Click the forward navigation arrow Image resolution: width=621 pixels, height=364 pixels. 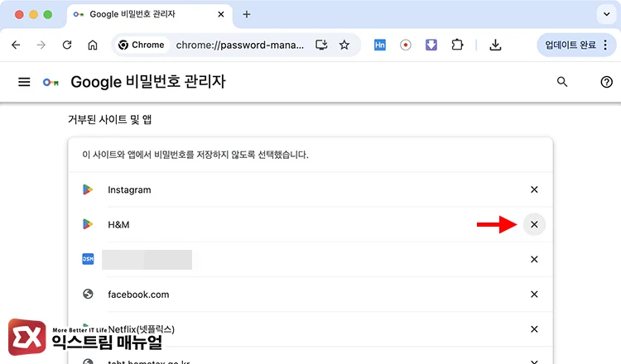[41, 45]
